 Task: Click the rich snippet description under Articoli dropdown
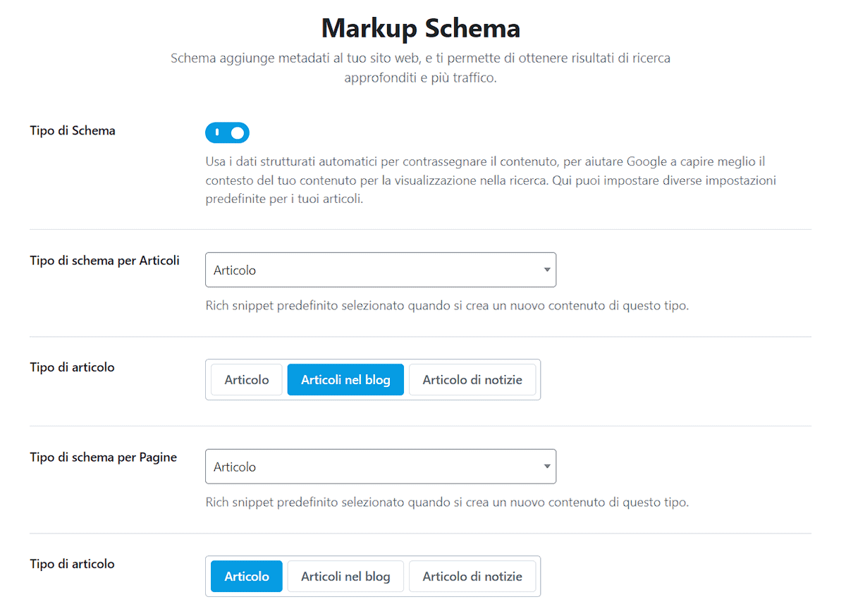[x=446, y=305]
